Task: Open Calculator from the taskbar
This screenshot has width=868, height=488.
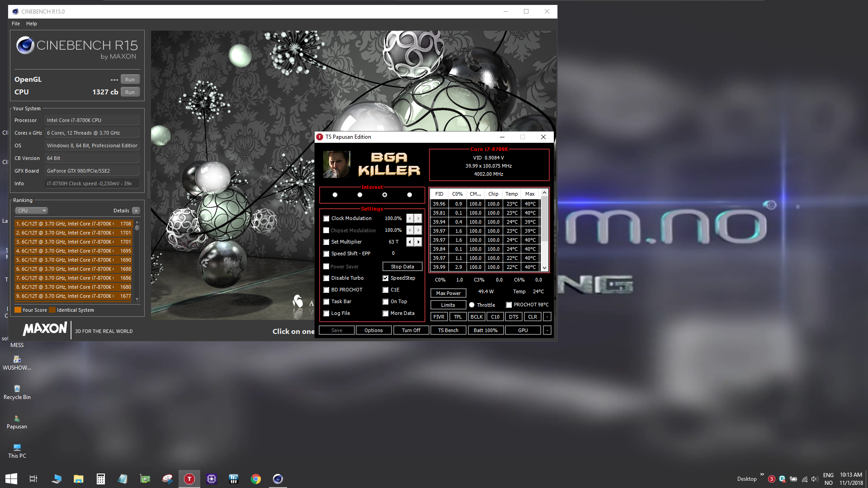Action: 101,479
